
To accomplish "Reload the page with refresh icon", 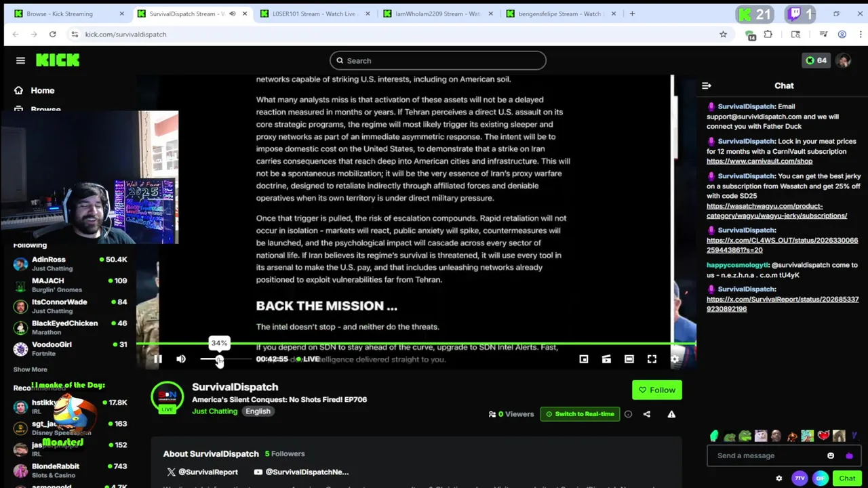I will tap(52, 34).
